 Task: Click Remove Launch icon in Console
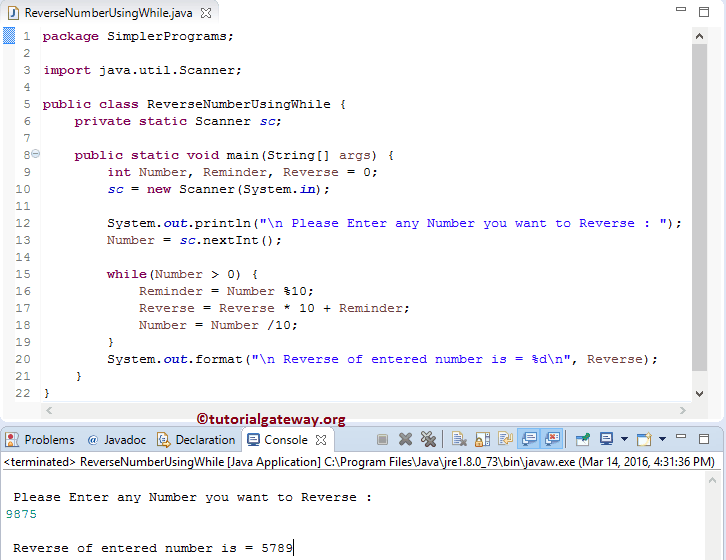pyautogui.click(x=406, y=439)
